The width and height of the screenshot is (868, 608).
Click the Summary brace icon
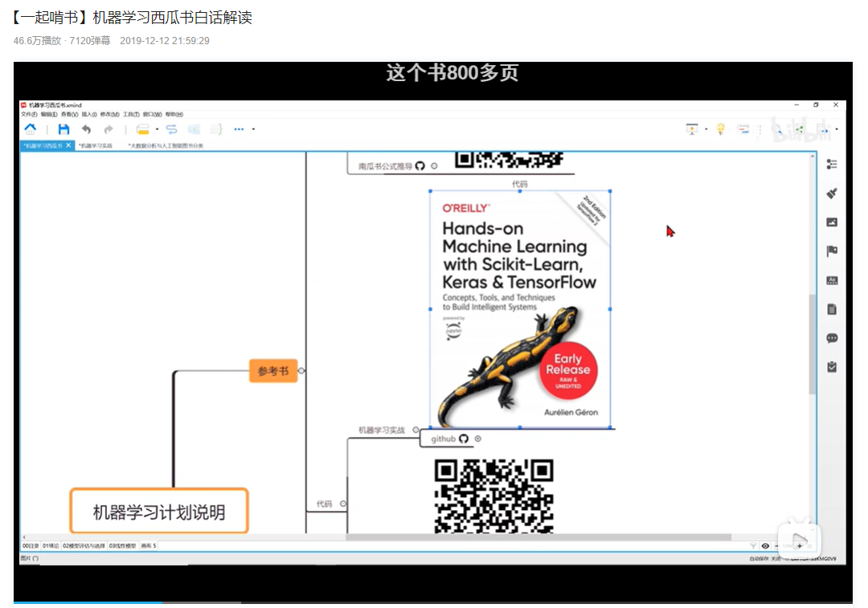216,129
